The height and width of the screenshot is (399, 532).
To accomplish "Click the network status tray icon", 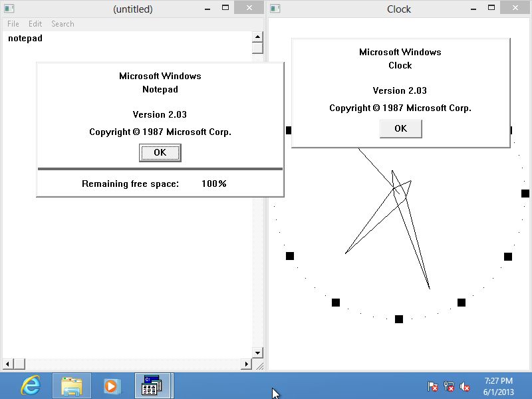I will (x=448, y=386).
